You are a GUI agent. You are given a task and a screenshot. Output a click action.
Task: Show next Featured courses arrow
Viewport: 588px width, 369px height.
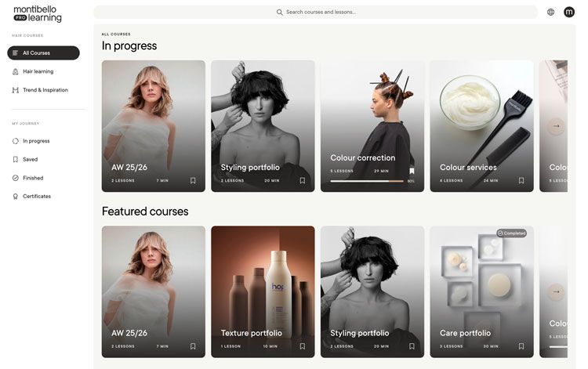coord(556,291)
